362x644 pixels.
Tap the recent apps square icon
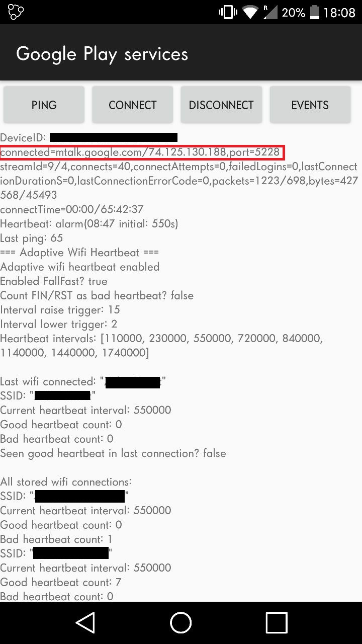[276, 623]
